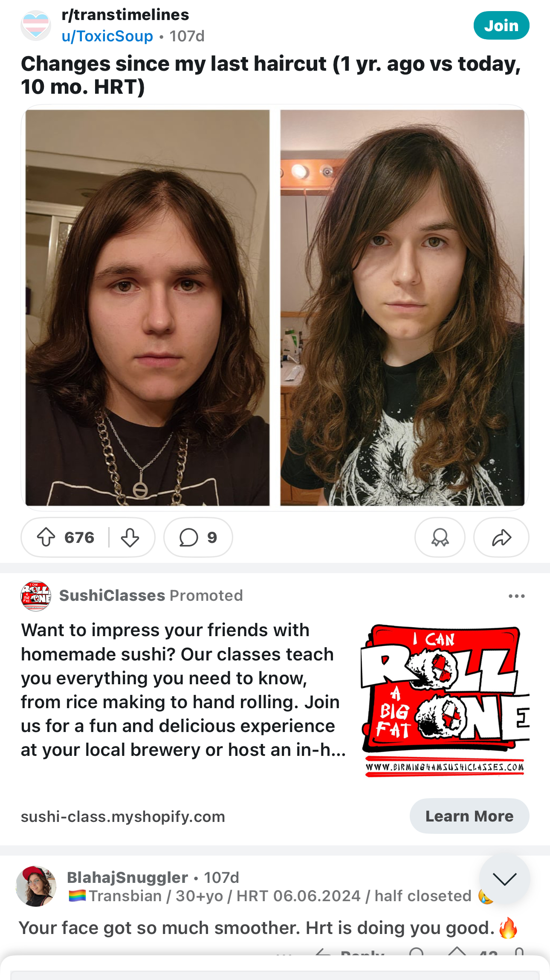Open u/ToxicSoup's profile link
This screenshot has width=550, height=980.
(x=107, y=36)
